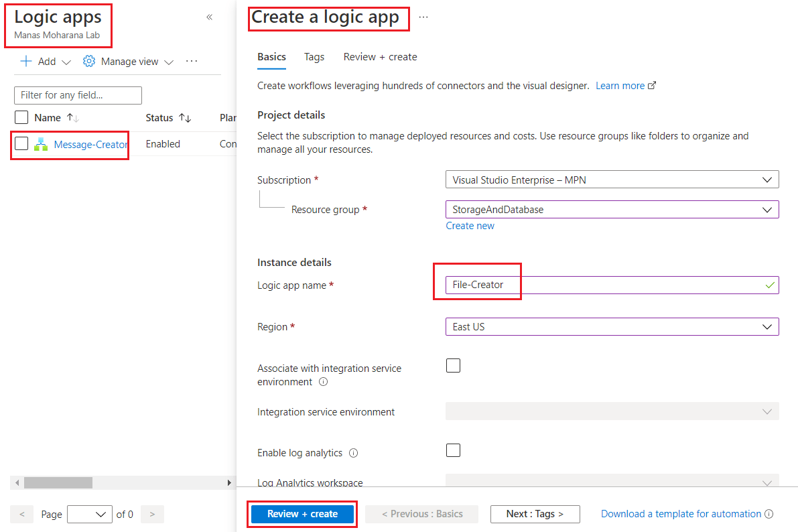Click the Previous : Basics button
This screenshot has height=532, width=798.
pos(422,514)
